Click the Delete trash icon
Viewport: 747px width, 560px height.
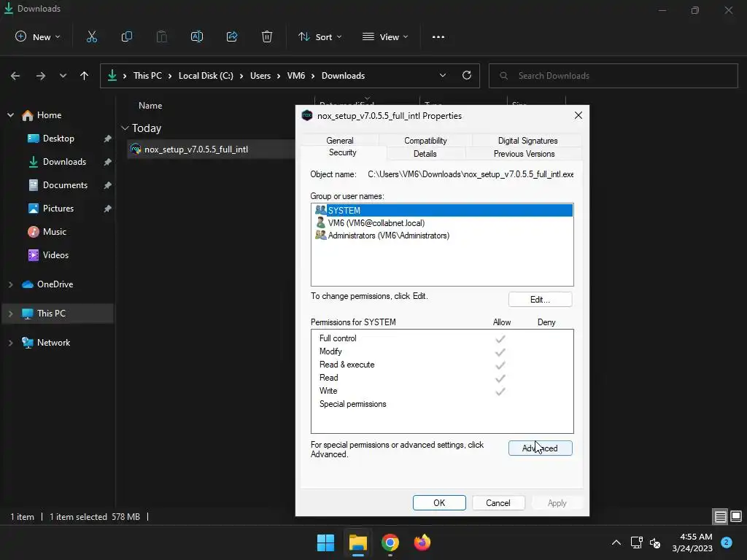pyautogui.click(x=267, y=36)
